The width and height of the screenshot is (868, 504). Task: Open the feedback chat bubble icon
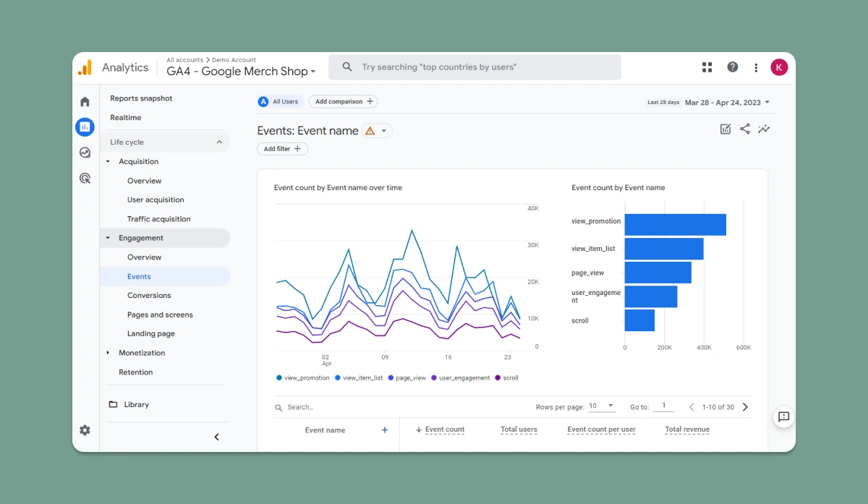point(784,417)
